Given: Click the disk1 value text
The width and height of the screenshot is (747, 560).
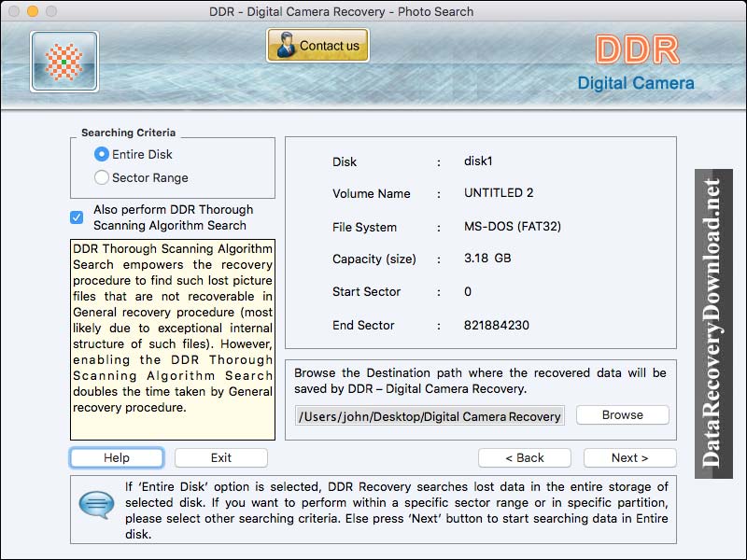Looking at the screenshot, I should [x=478, y=161].
